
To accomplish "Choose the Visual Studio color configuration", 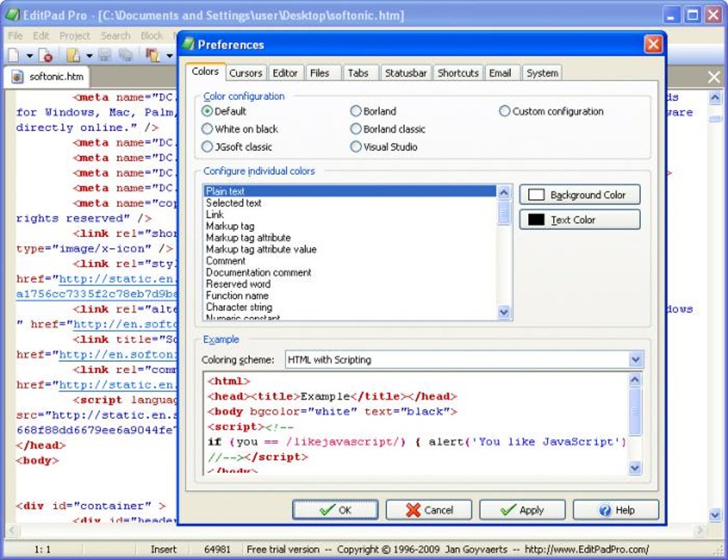I will pos(384,147).
